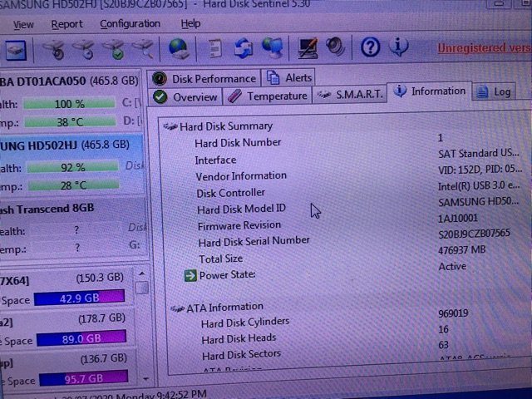Open the Configuration menu

click(x=130, y=24)
